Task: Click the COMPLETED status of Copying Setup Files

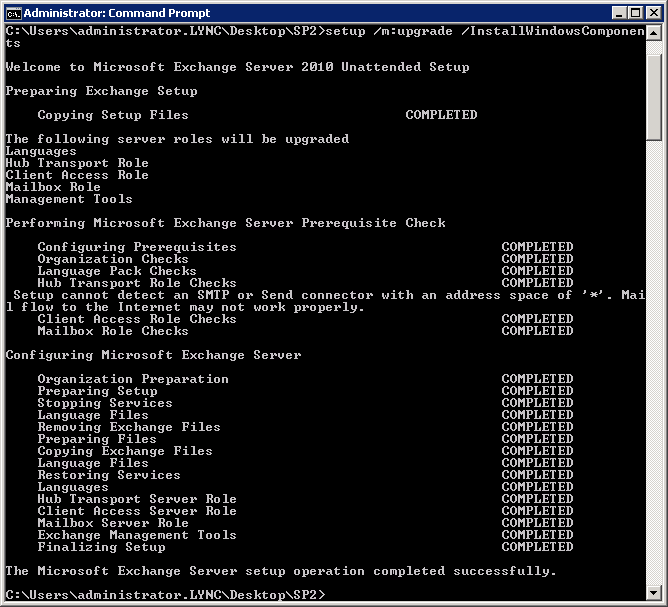Action: pyautogui.click(x=441, y=115)
